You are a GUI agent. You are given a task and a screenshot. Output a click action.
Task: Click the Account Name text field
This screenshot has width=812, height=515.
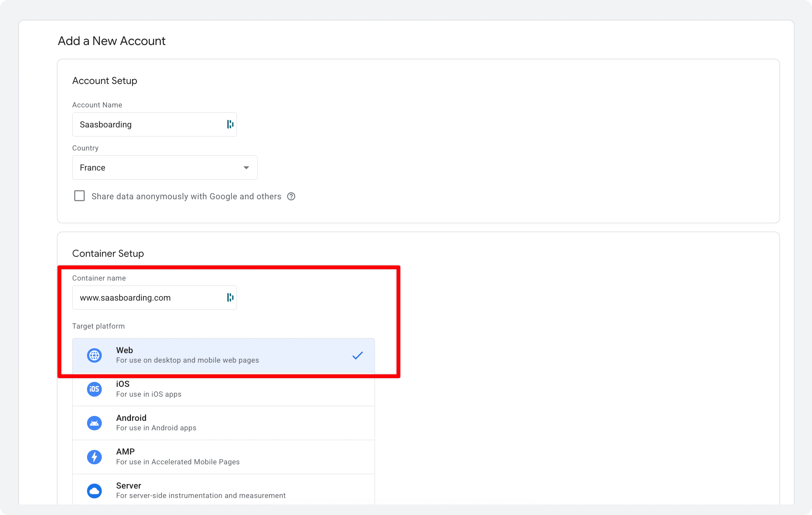(149, 124)
